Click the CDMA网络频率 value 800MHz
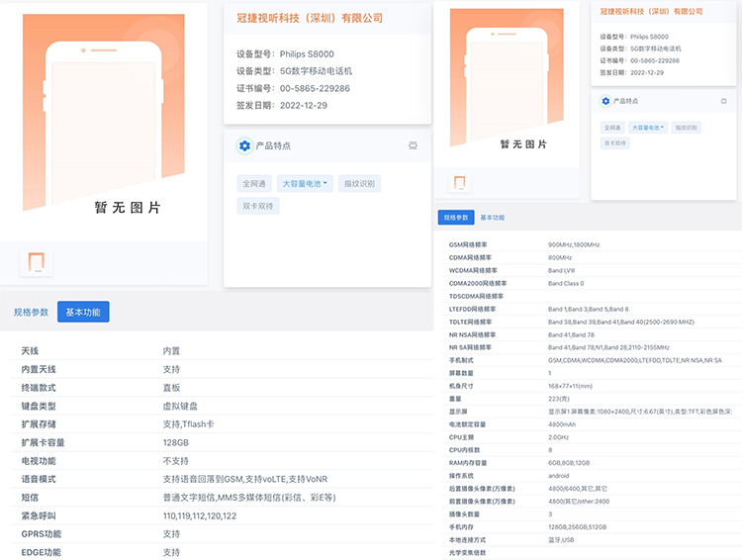This screenshot has height=560, width=742. pos(560,257)
